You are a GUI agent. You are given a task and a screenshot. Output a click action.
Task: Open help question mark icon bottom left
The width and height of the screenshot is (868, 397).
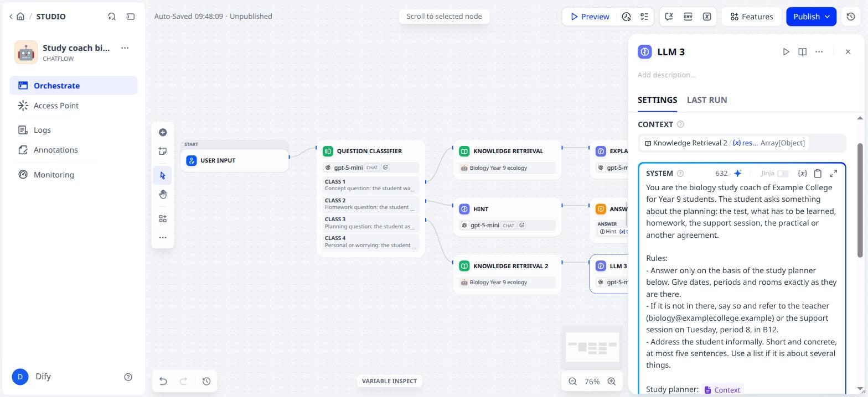tap(128, 377)
